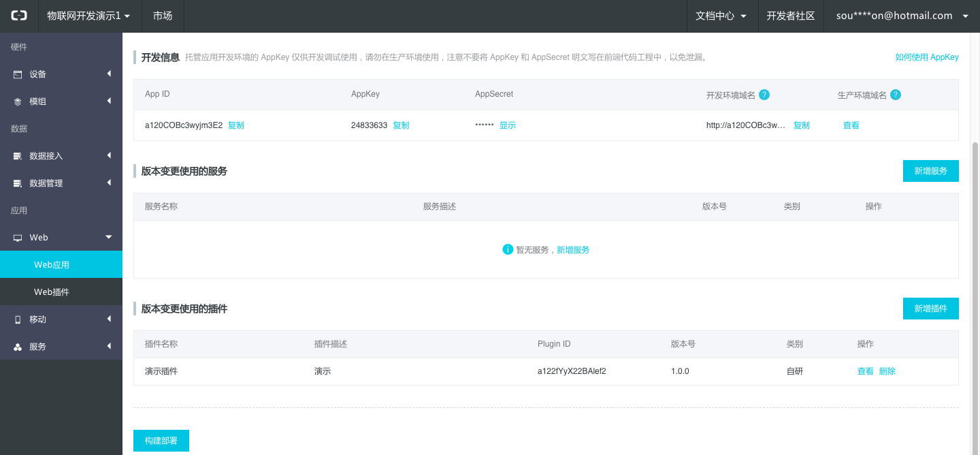Screen dimensions: 980x455
Task: Click the 移动 mobile phone icon
Action: pos(18,319)
